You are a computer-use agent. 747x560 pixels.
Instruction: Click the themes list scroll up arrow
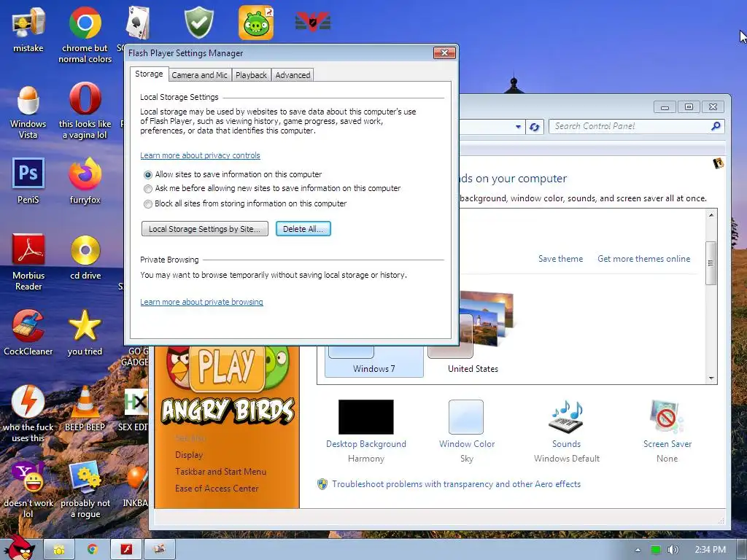[x=711, y=215]
